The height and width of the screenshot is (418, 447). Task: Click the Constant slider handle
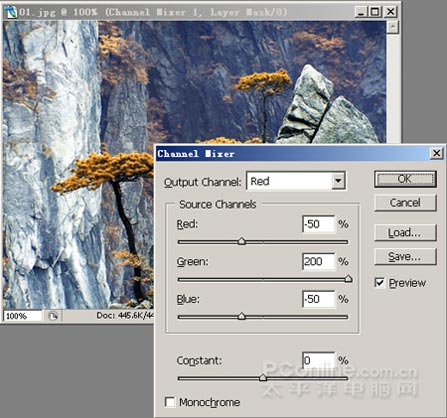(x=263, y=377)
